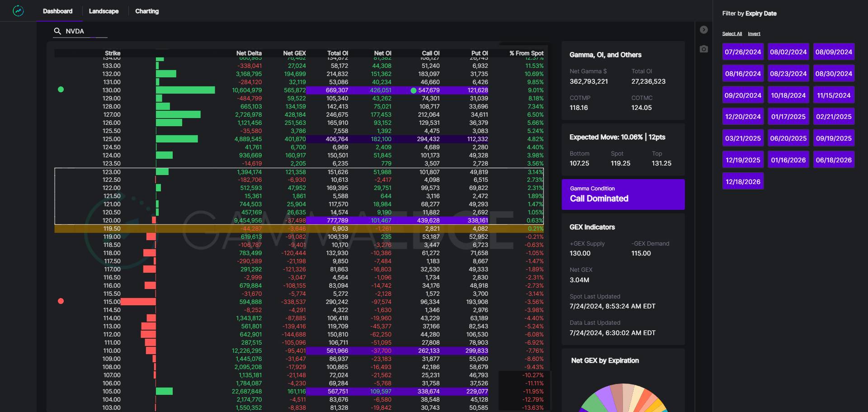
Task: Sort by the Net GEX column header
Action: point(294,53)
